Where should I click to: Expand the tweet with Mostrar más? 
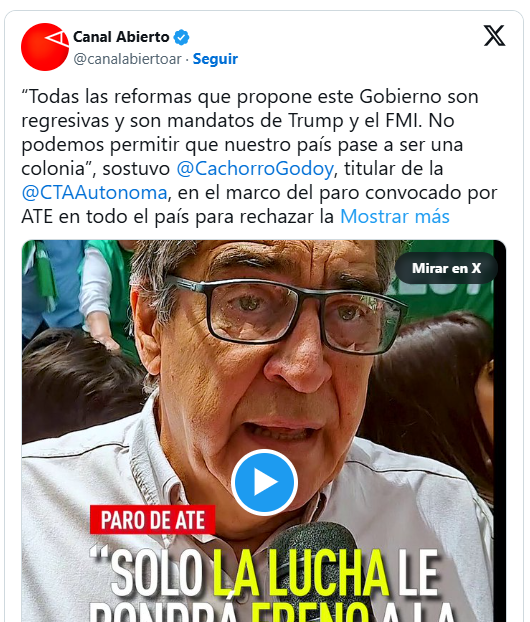(x=395, y=217)
